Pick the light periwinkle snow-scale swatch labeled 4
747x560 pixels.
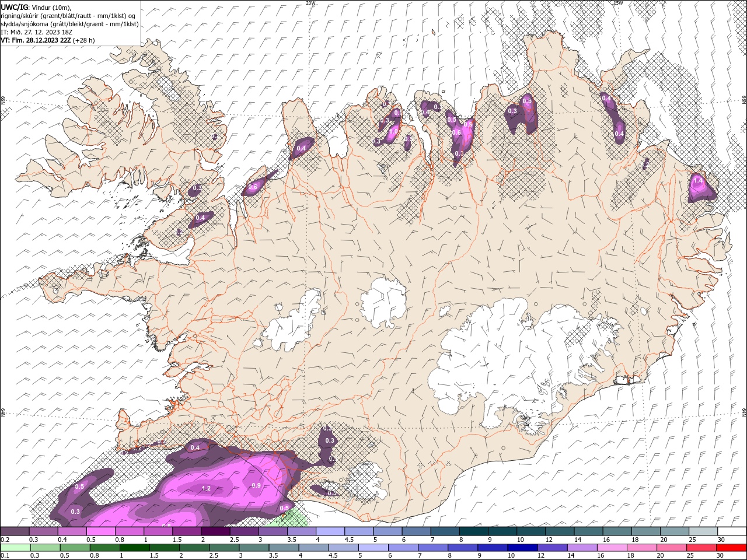pos(330,531)
